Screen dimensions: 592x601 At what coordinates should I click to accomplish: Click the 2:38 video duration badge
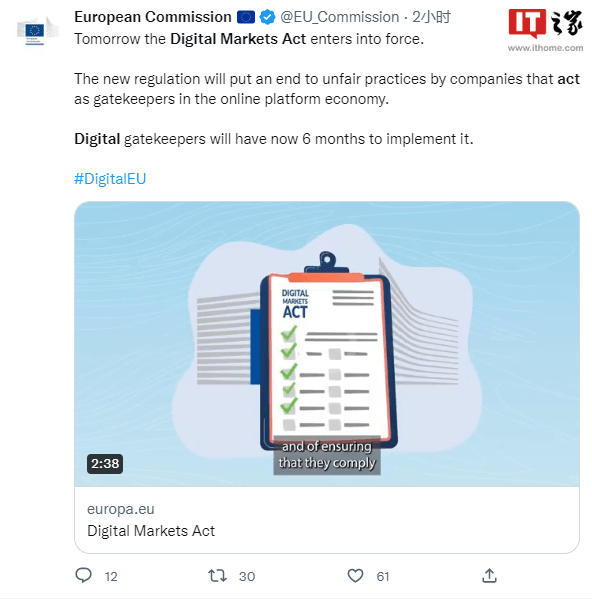pyautogui.click(x=105, y=463)
